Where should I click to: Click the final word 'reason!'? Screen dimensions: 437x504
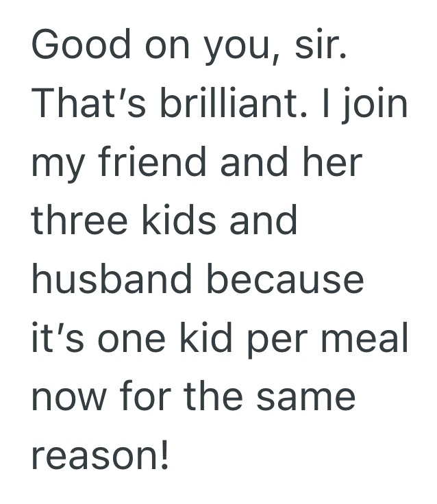101,456
